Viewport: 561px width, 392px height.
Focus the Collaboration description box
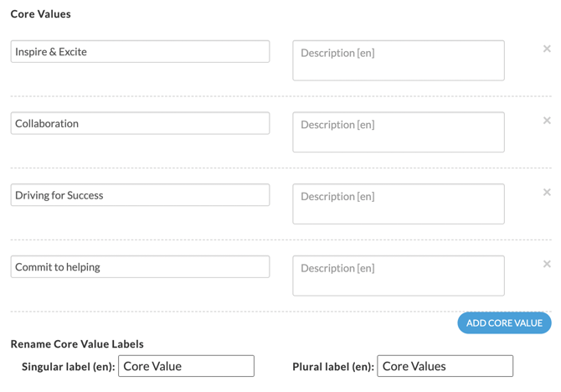[399, 132]
